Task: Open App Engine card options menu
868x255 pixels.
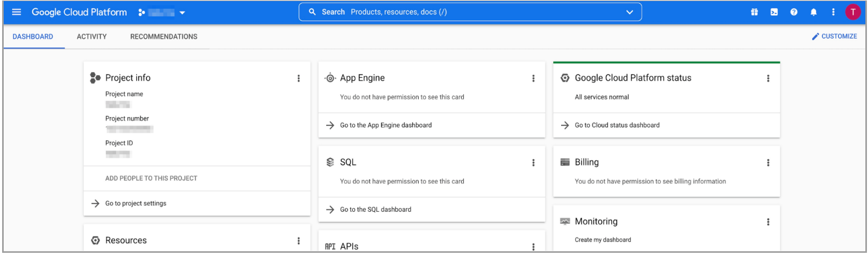Action: [533, 78]
